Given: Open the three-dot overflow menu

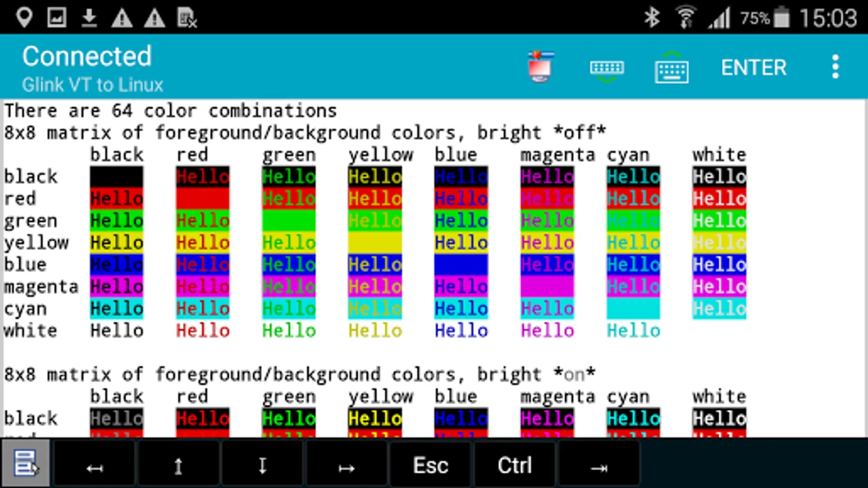Looking at the screenshot, I should coord(835,67).
